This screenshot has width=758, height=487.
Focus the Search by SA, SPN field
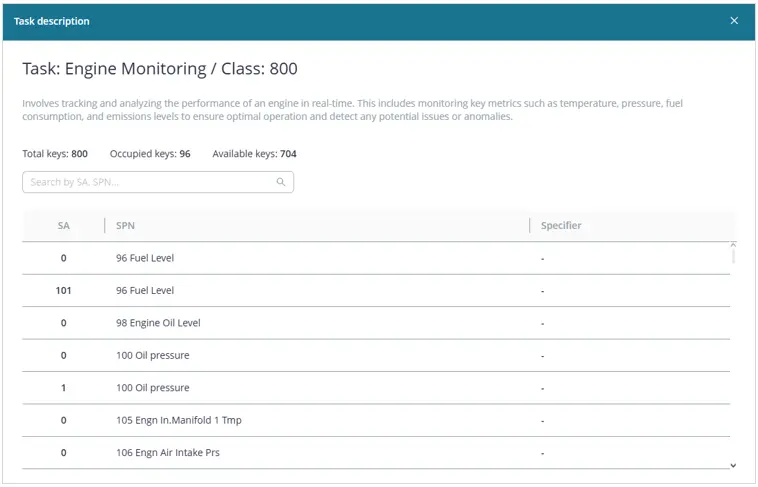(x=150, y=182)
